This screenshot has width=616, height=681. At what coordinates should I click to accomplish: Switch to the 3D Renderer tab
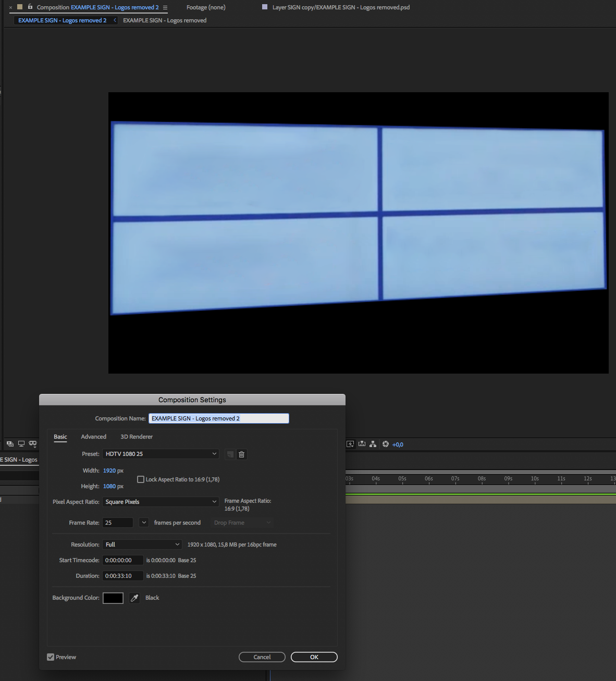(137, 437)
